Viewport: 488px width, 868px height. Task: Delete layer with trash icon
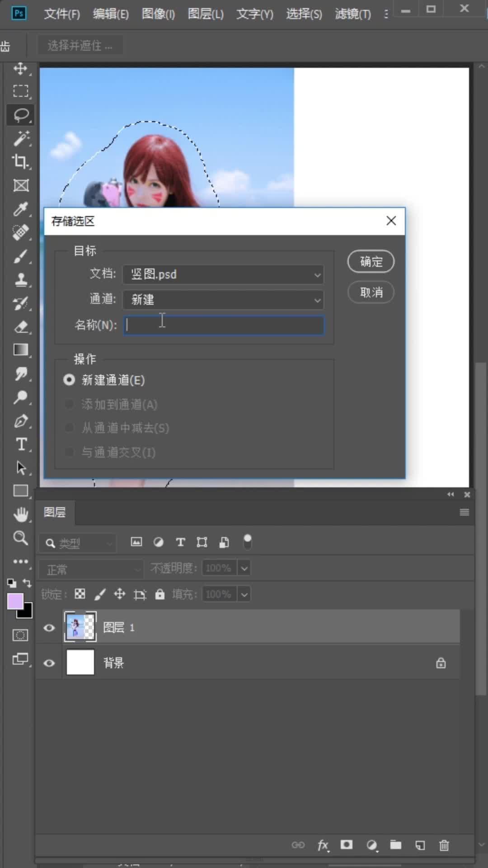point(444,845)
